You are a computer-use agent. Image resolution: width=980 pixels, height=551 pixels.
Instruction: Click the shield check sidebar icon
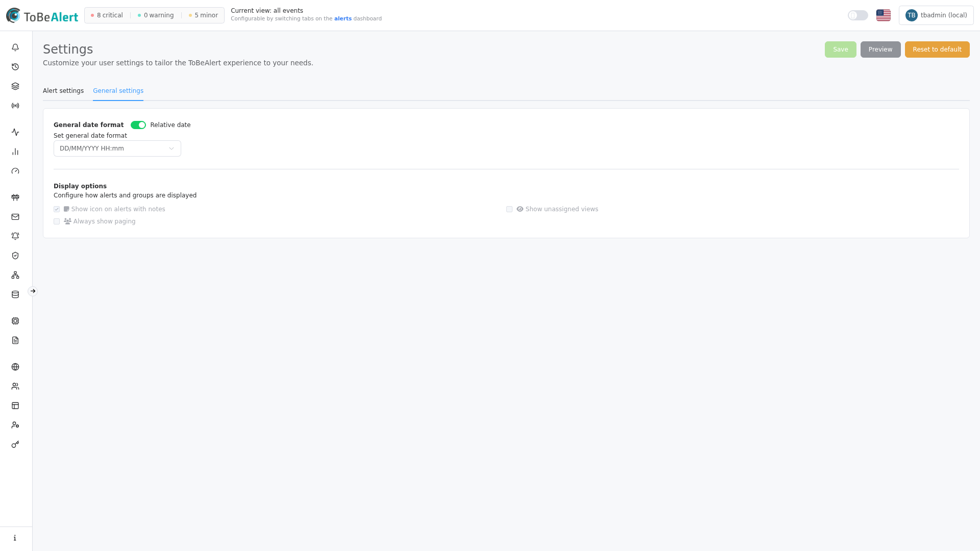click(x=15, y=256)
